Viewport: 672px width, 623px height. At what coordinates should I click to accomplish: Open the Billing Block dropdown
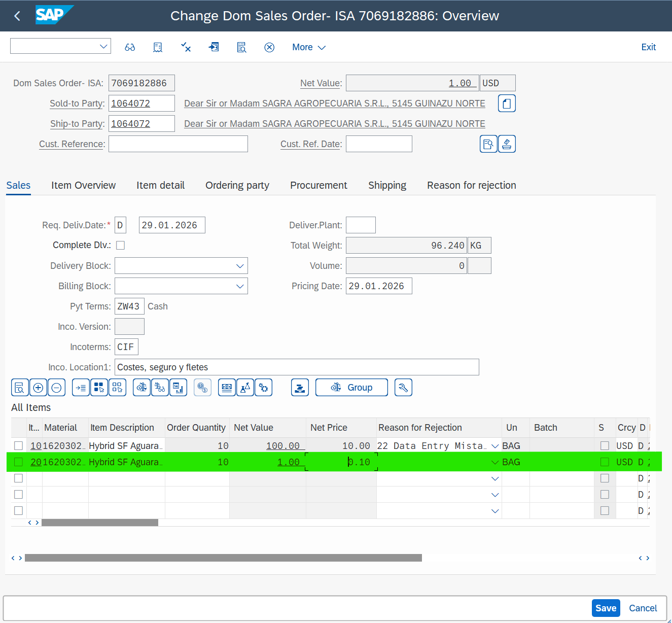click(240, 286)
